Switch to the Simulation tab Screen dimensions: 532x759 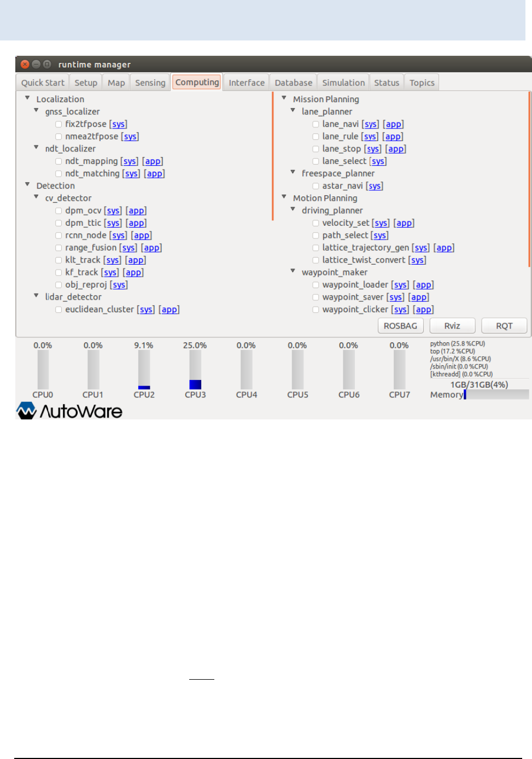point(343,82)
